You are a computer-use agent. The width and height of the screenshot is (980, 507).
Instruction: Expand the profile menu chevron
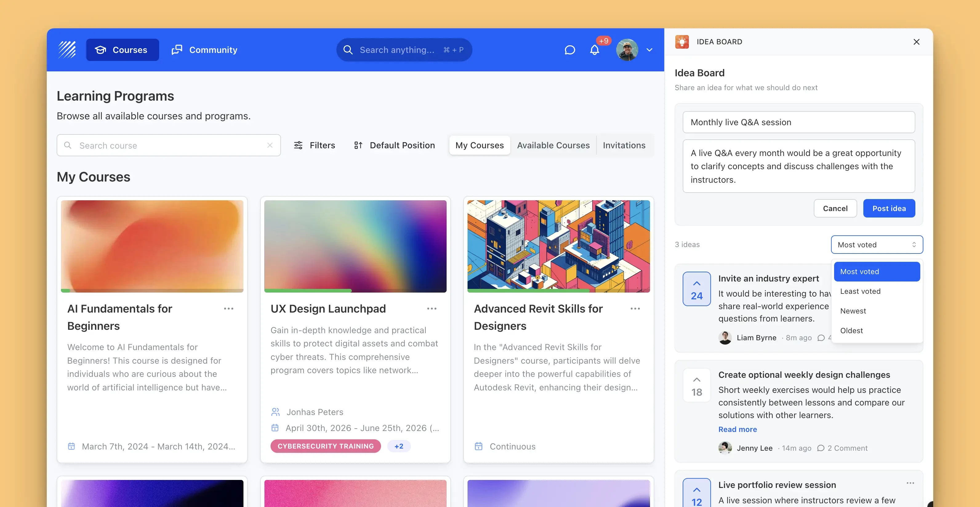(x=649, y=50)
